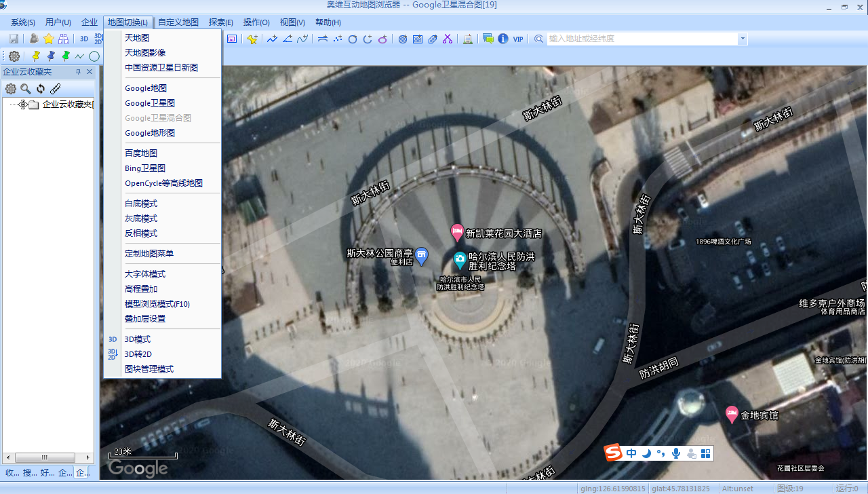Viewport: 868px width, 494px height.
Task: Toggle visibility eye of 企业云收藏夹 folder
Action: 22,104
